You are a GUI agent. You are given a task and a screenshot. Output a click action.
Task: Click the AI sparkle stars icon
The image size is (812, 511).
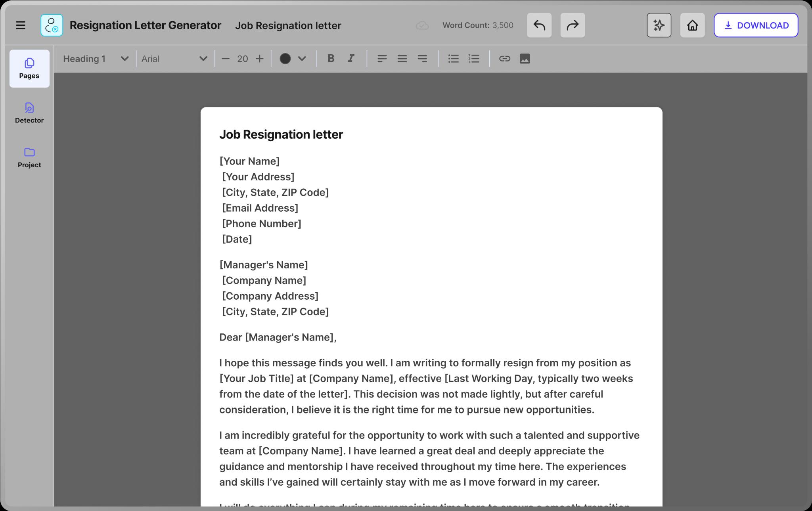point(659,25)
